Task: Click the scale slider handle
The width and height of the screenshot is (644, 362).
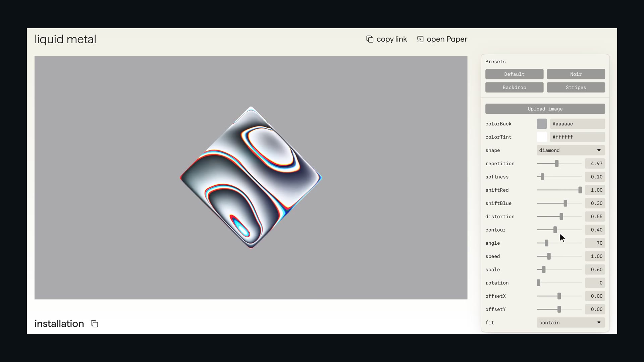Action: [544, 269]
